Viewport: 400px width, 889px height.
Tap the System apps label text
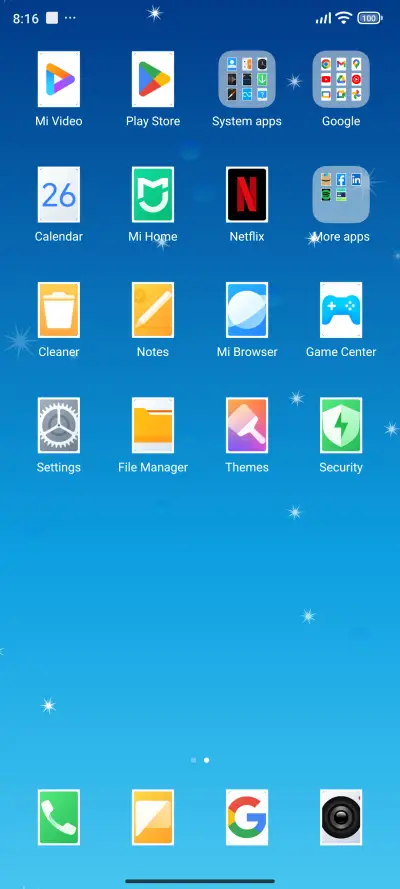[x=247, y=121]
